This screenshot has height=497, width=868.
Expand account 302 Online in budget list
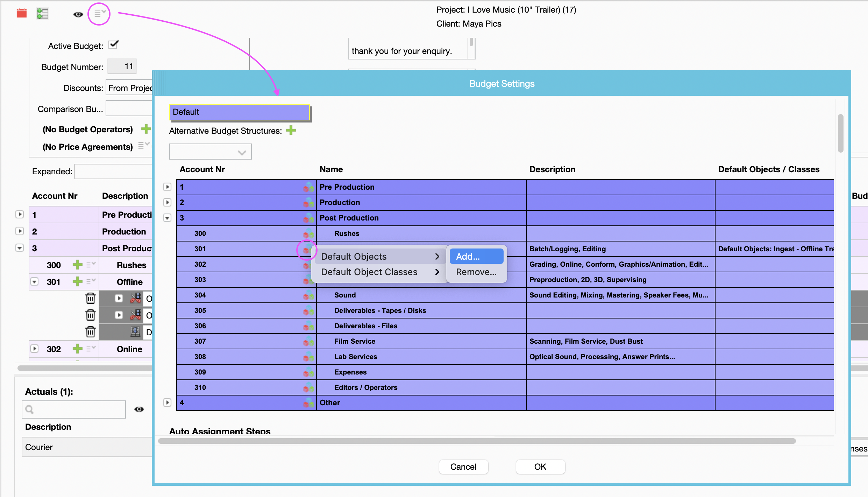pos(34,349)
